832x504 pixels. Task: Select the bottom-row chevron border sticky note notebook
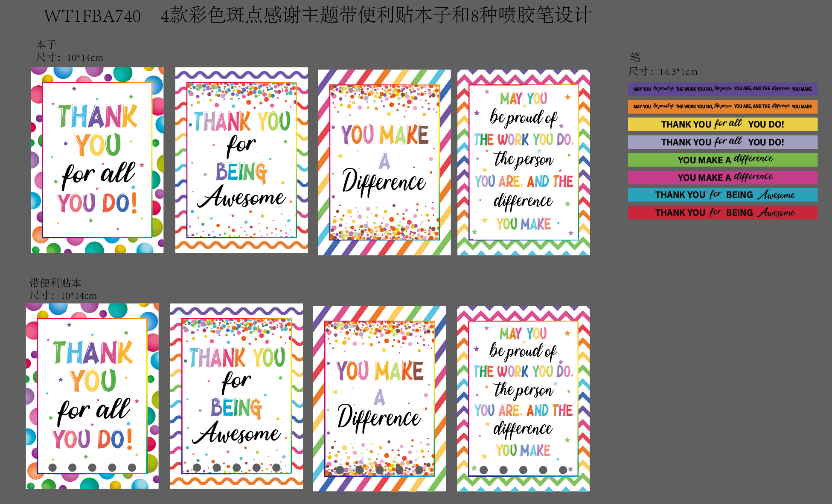coord(523,398)
